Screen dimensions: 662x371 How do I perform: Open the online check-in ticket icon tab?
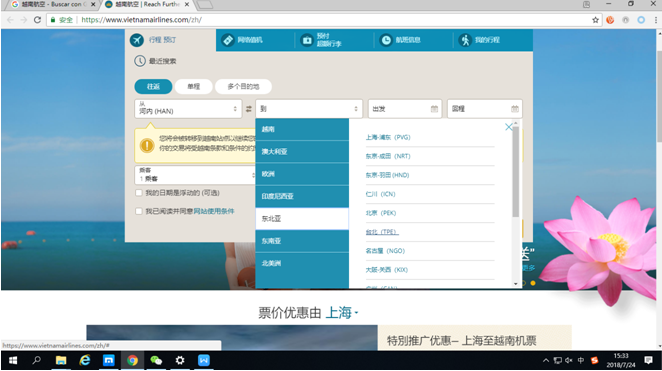tap(228, 40)
